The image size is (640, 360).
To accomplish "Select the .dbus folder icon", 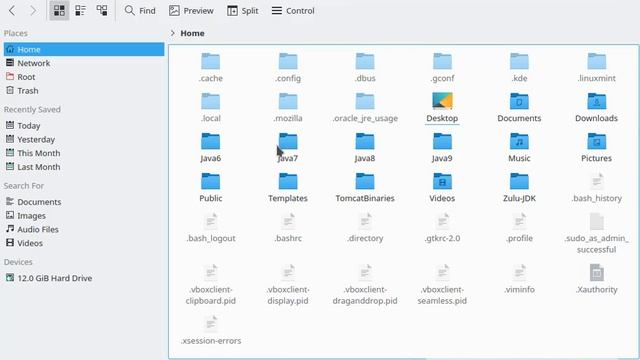I will (365, 61).
